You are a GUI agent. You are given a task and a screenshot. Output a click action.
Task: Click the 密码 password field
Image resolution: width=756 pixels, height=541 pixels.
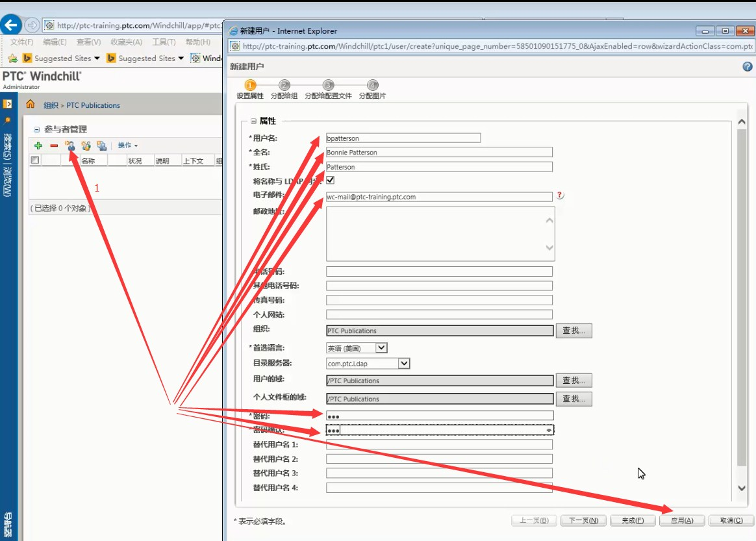coord(440,416)
